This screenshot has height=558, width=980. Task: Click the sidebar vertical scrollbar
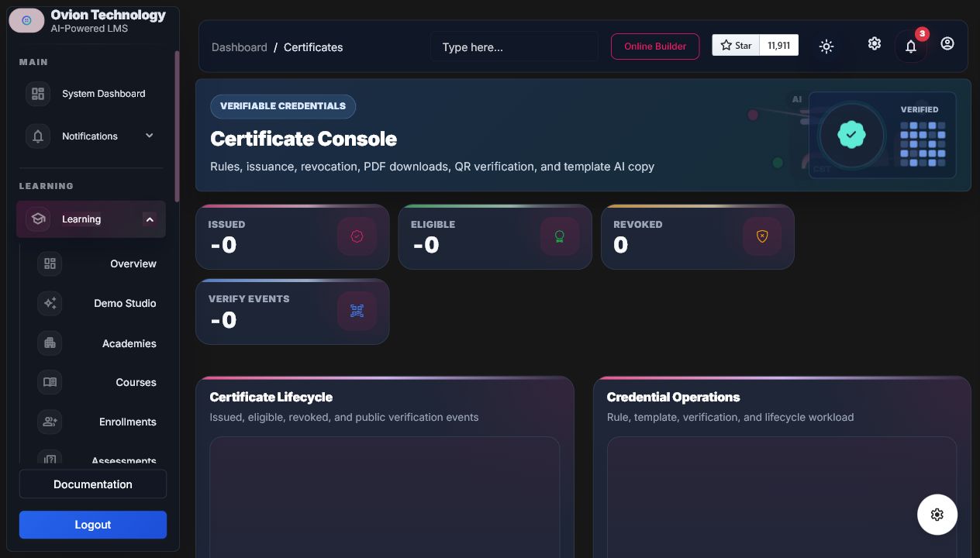(x=177, y=126)
